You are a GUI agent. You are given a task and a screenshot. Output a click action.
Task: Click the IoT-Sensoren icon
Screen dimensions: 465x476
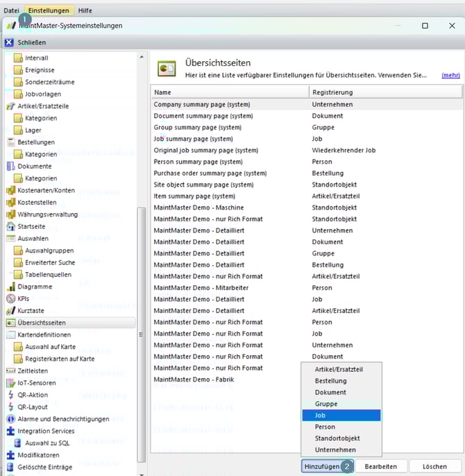10,382
